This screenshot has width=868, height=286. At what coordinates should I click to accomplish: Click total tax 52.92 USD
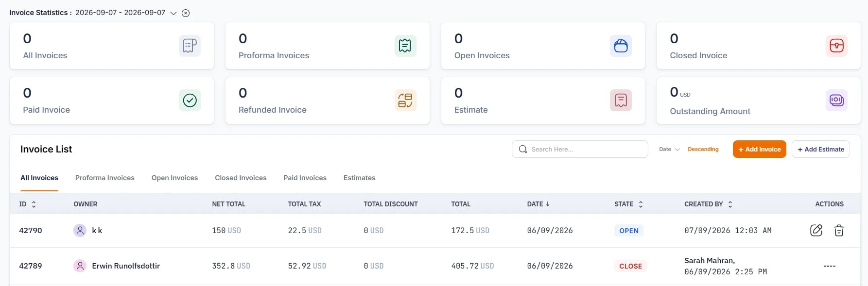click(307, 266)
